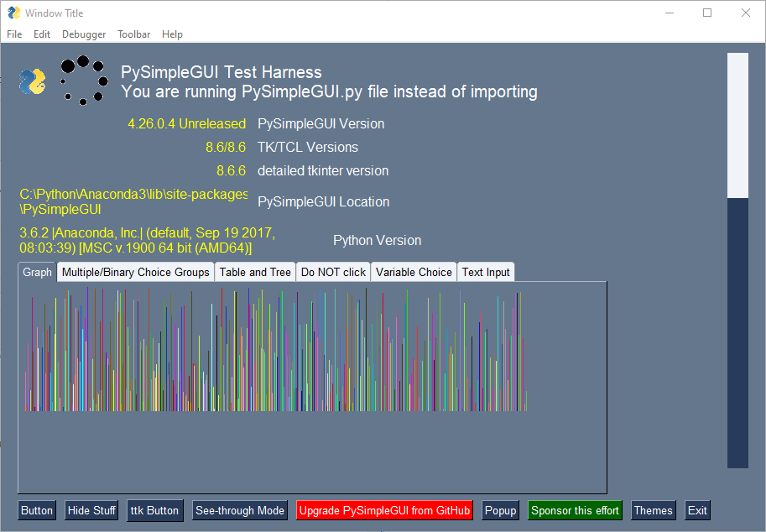Screen dimensions: 766x532
Task: Open the Variable Choice tab
Action: (414, 272)
